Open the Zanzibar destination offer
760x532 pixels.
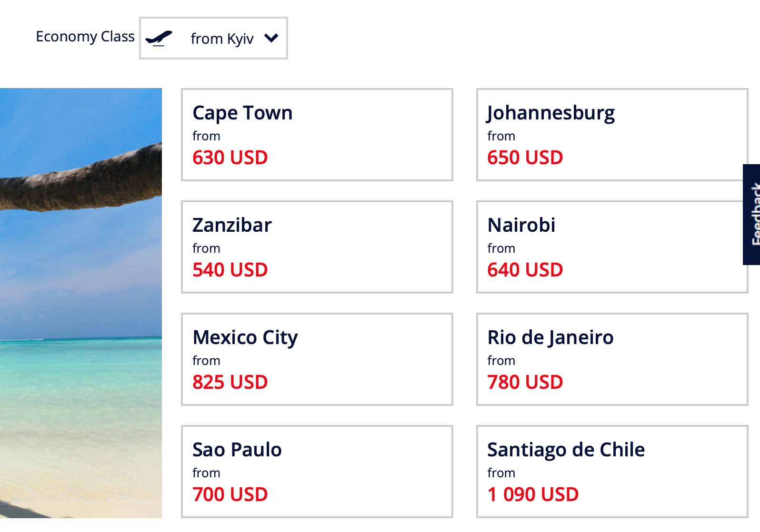(x=317, y=247)
